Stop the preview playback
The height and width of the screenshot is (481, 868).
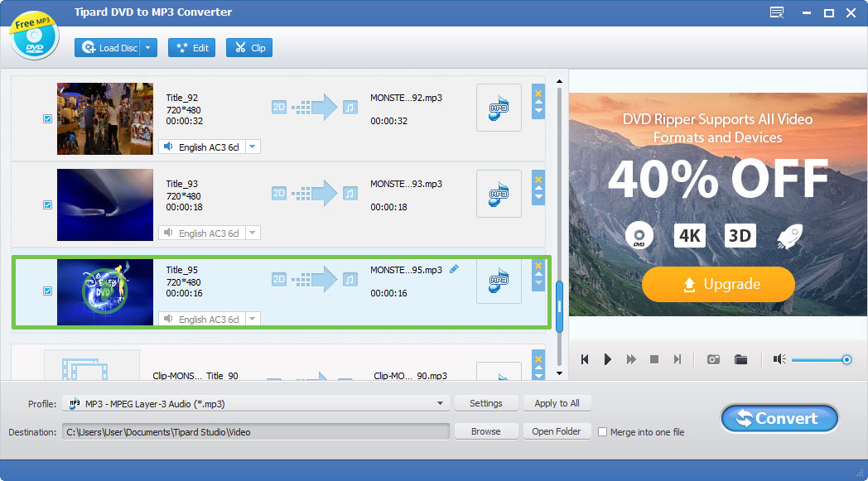tap(653, 360)
